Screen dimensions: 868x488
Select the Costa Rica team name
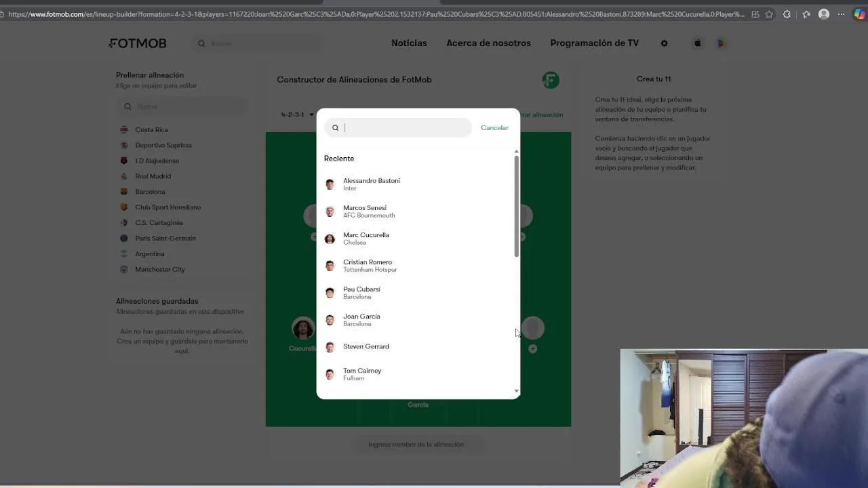tap(151, 129)
